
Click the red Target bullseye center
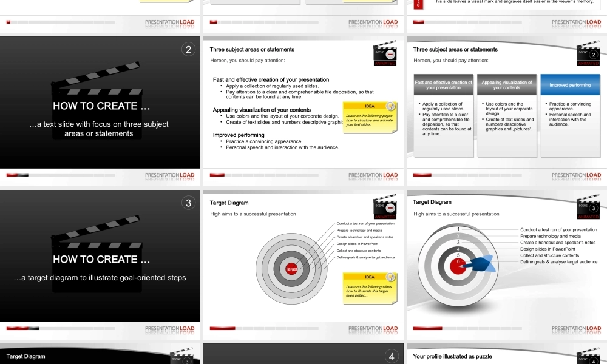tap(291, 269)
